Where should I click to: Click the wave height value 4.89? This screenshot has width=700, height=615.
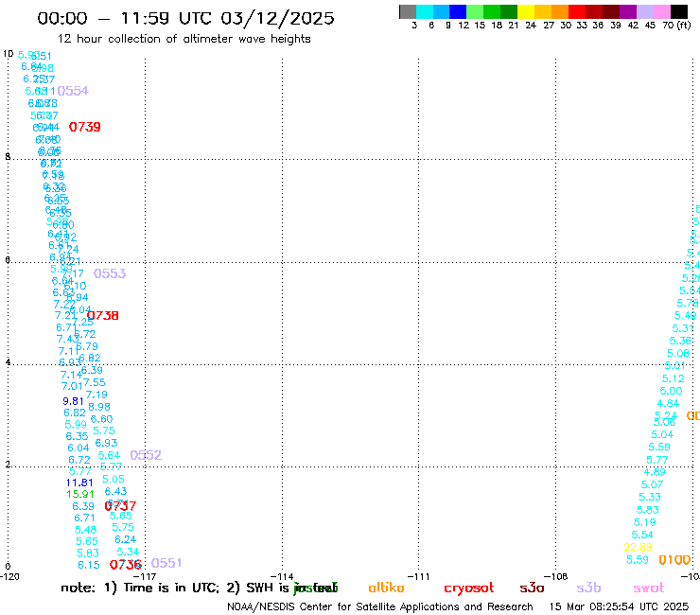[x=655, y=472]
